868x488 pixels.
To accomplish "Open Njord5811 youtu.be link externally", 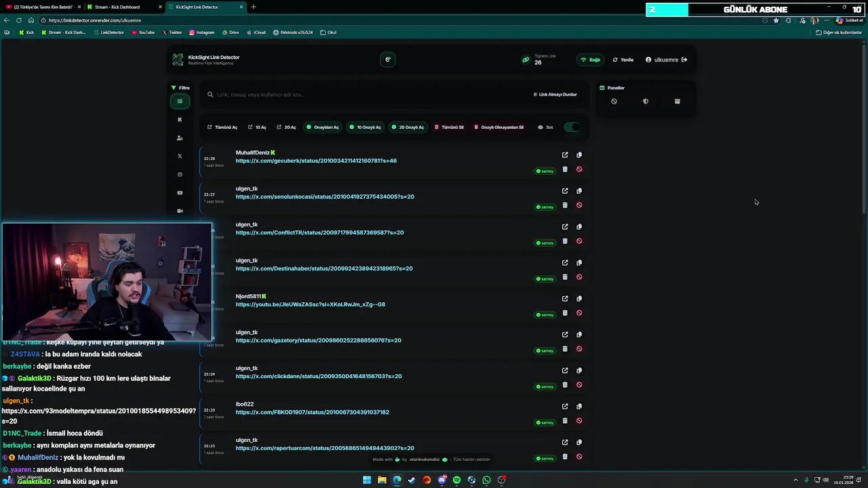I will [565, 299].
